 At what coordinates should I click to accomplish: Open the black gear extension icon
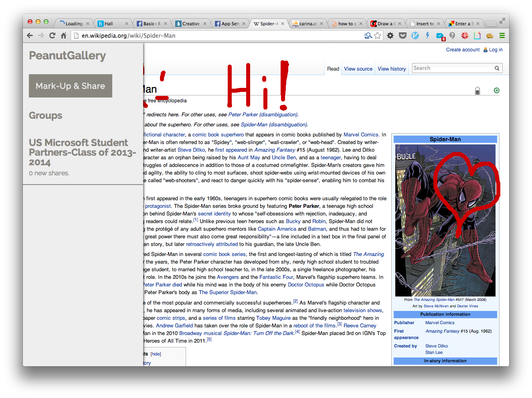pos(390,36)
